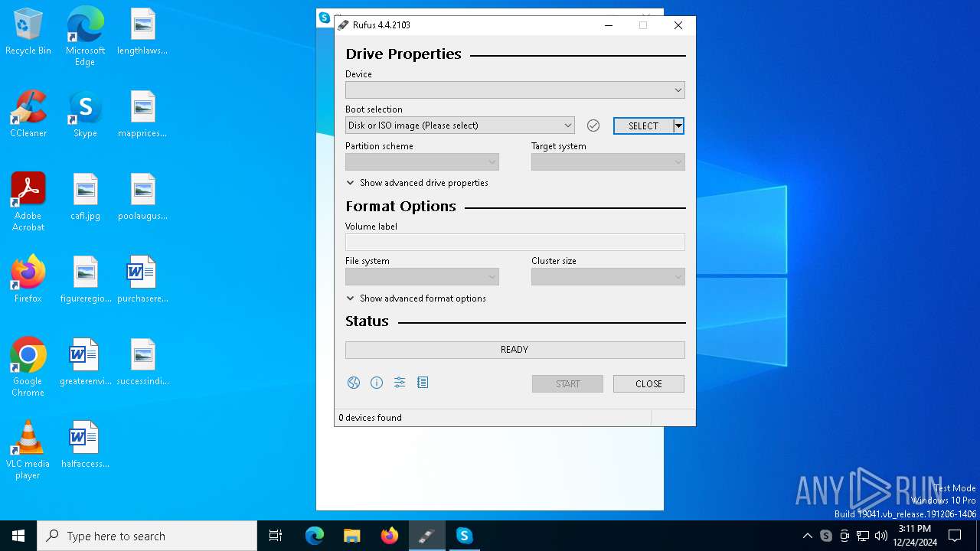This screenshot has height=551, width=980.
Task: Open the Target system dropdown
Action: [x=608, y=162]
